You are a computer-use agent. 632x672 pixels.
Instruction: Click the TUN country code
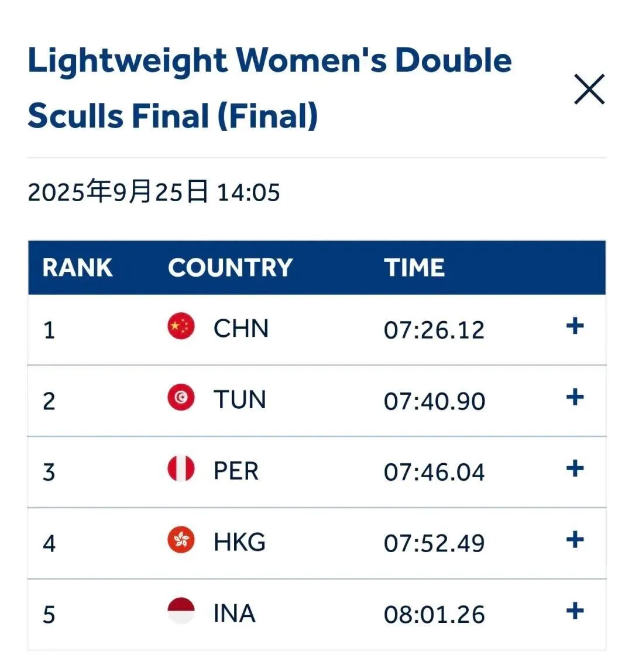pyautogui.click(x=240, y=400)
